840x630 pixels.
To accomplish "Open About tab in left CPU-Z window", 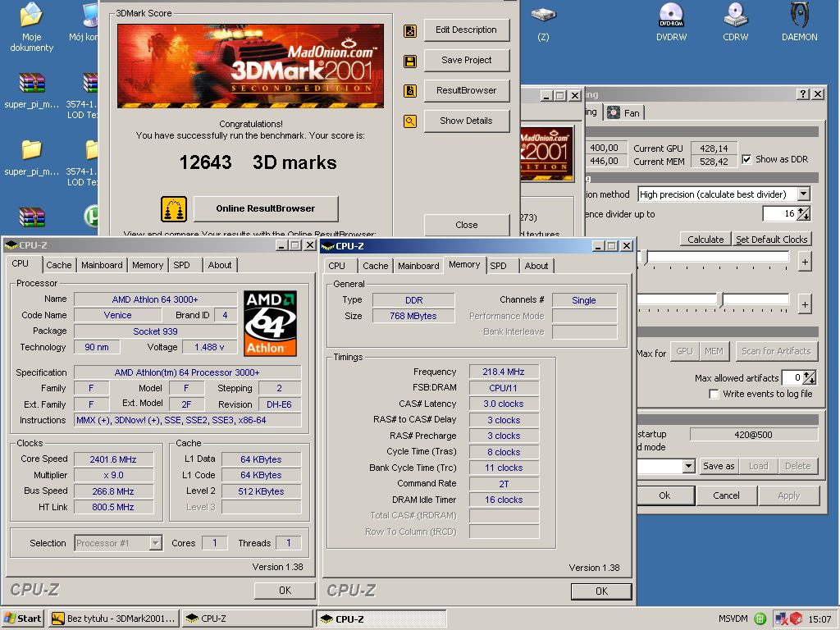I will [220, 265].
